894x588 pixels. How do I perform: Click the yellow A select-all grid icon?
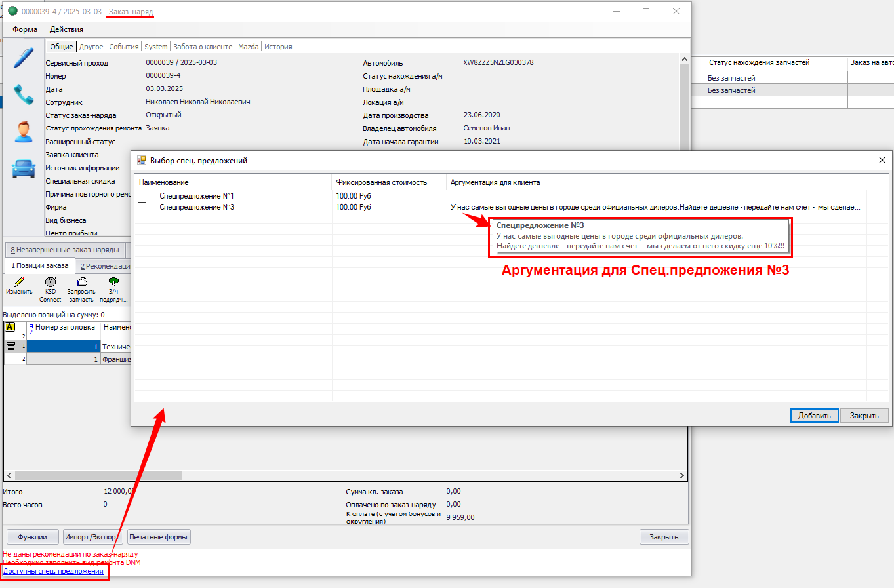point(10,327)
